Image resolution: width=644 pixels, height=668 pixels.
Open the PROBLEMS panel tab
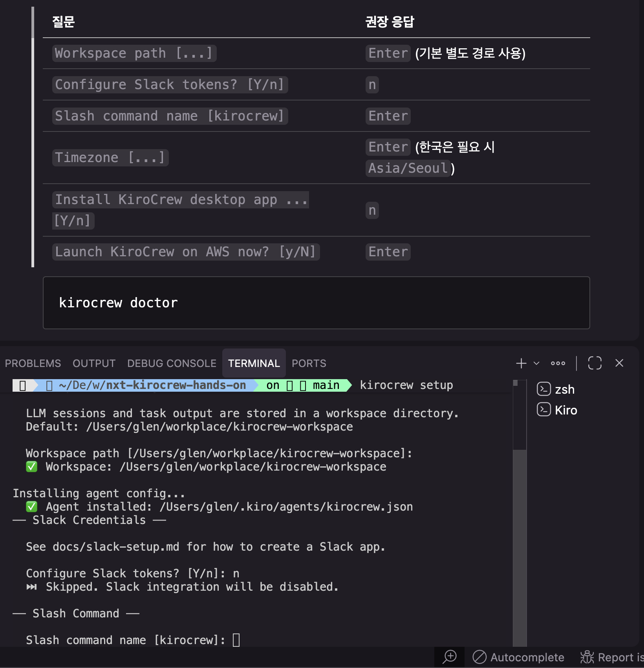click(x=33, y=363)
